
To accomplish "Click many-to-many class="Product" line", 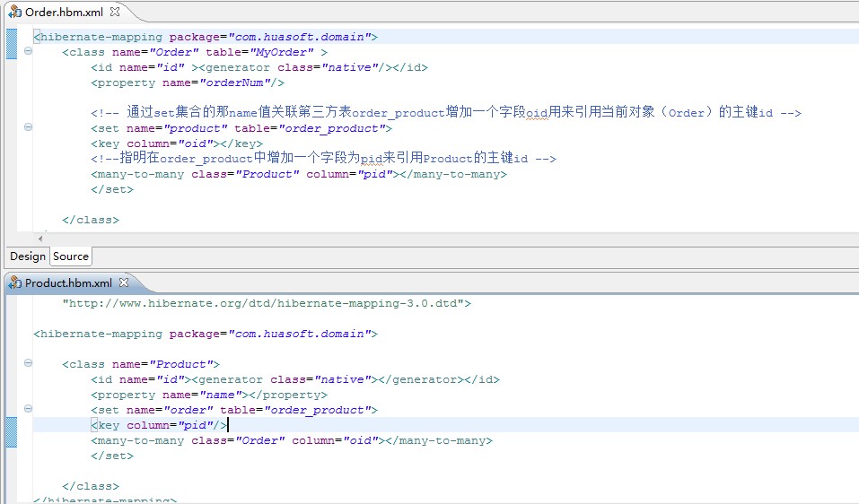I will tap(299, 175).
